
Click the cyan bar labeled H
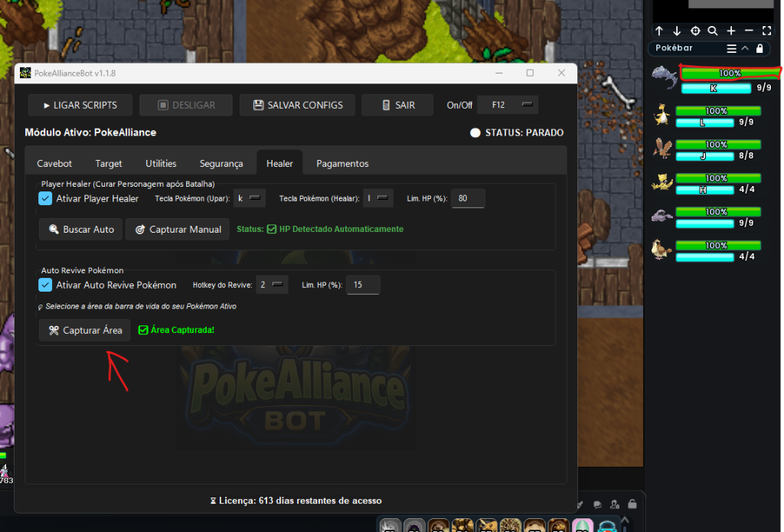point(704,190)
